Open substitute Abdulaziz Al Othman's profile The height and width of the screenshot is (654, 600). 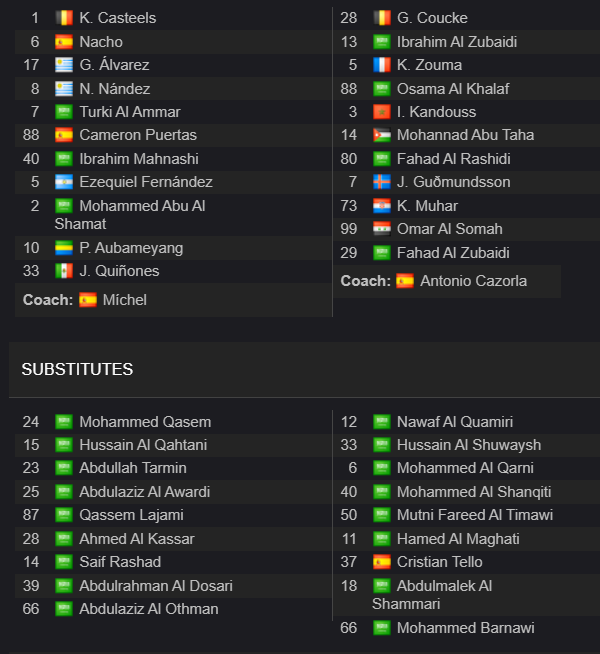148,609
